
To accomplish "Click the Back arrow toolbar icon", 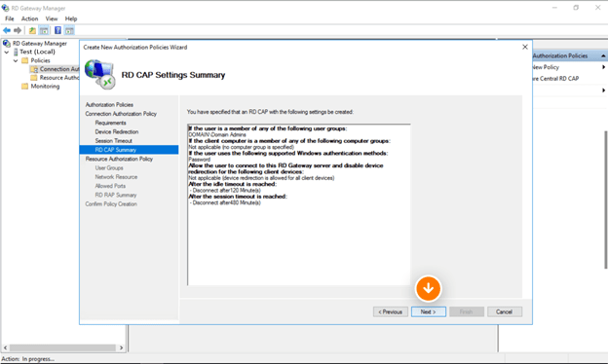I will coord(7,30).
